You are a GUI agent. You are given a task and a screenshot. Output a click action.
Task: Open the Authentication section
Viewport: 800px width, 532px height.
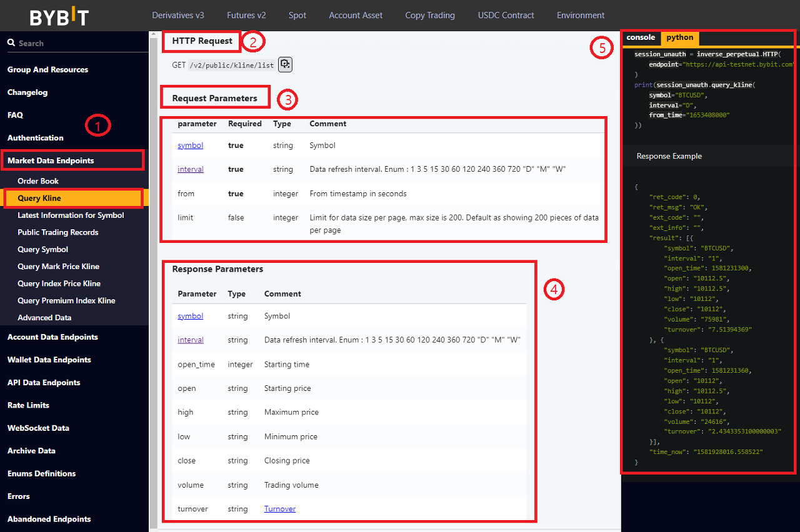pos(36,138)
